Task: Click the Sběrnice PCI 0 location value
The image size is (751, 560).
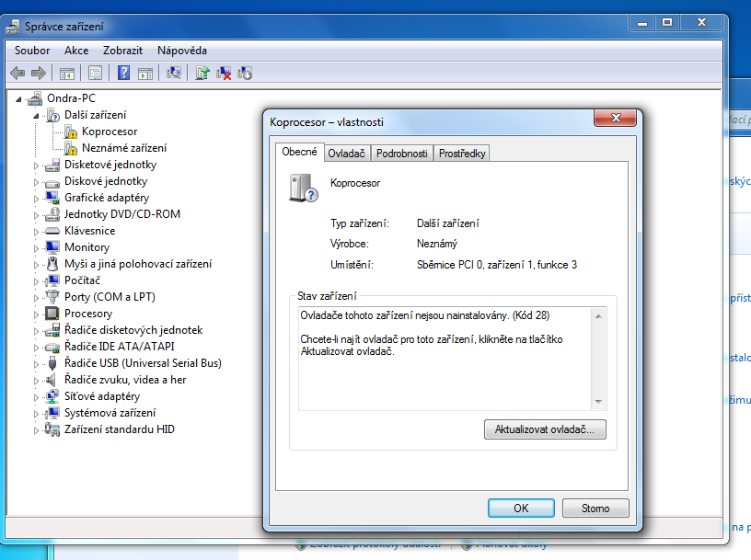Action: pyautogui.click(x=497, y=265)
